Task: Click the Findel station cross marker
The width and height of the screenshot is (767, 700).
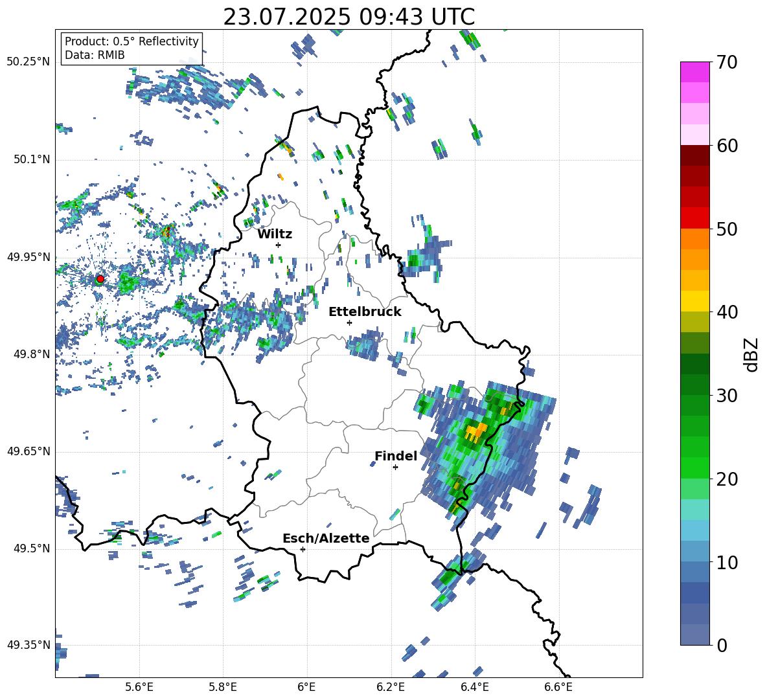Action: pyautogui.click(x=395, y=468)
